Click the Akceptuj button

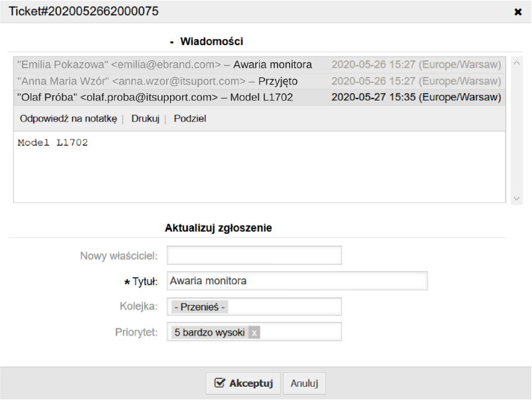[x=243, y=383]
